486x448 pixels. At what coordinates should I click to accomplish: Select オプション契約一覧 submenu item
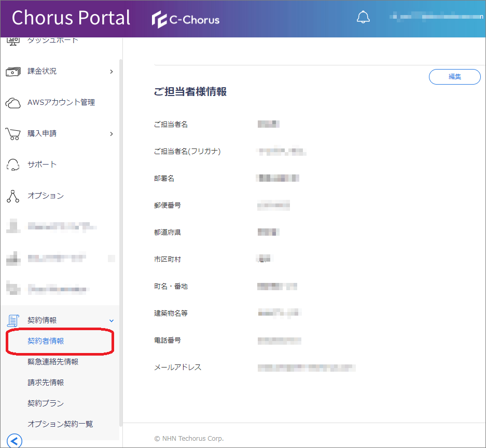pos(60,424)
